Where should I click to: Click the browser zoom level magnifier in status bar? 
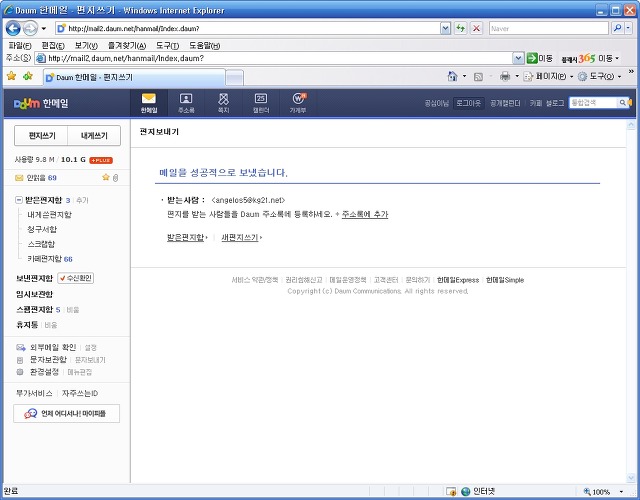pyautogui.click(x=587, y=491)
